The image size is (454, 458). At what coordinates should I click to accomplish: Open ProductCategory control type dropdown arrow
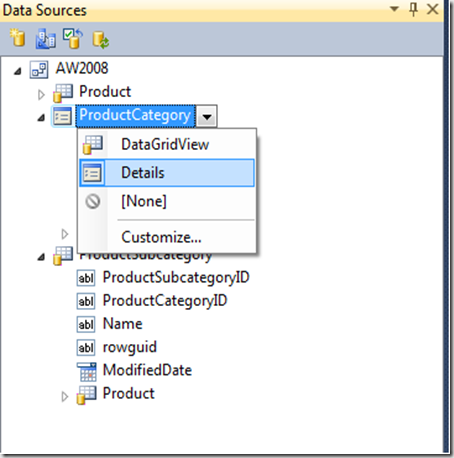(x=207, y=116)
